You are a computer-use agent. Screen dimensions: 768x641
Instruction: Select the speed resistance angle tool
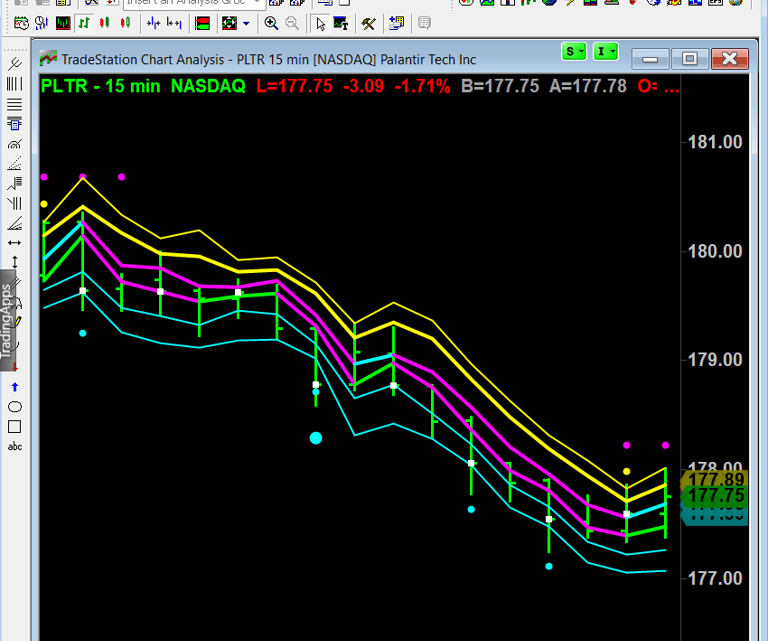[x=15, y=223]
